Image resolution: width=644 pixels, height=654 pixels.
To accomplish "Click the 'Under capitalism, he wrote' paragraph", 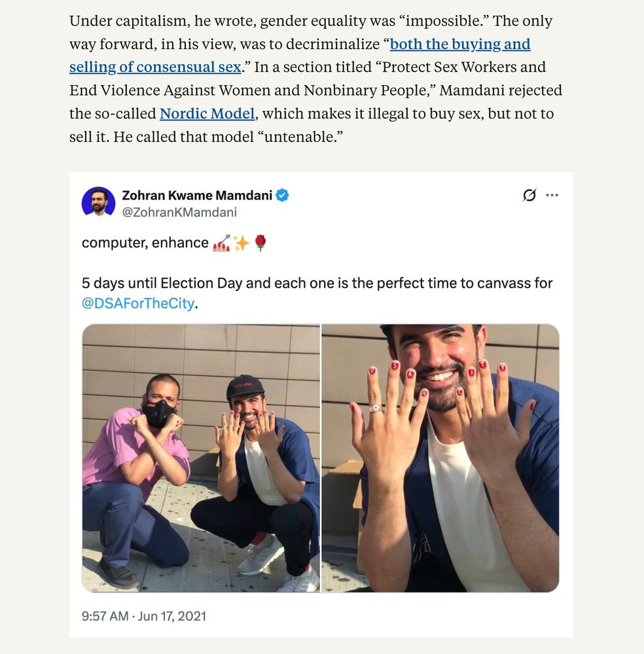I will click(x=316, y=78).
